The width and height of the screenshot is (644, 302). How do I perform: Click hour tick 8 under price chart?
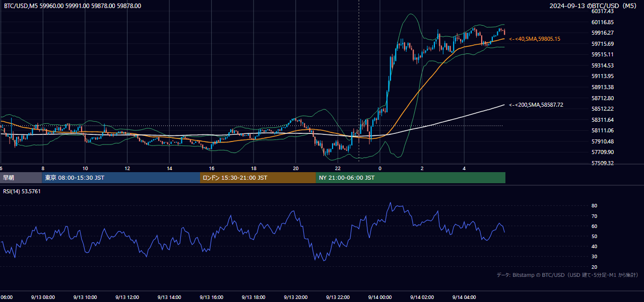coord(43,169)
